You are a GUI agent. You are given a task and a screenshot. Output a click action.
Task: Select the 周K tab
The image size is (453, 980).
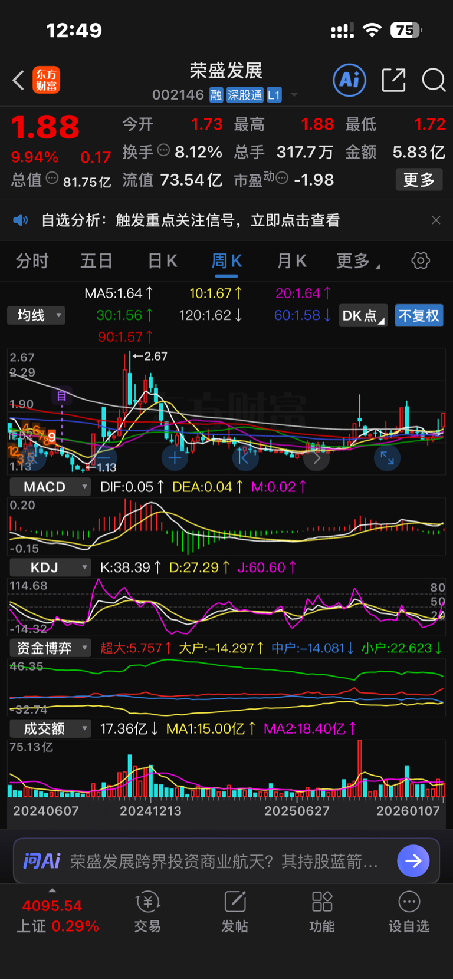(226, 261)
